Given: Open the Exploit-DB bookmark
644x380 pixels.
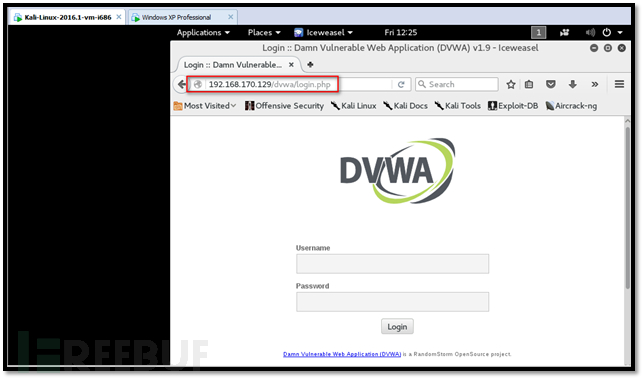Looking at the screenshot, I should (x=513, y=106).
